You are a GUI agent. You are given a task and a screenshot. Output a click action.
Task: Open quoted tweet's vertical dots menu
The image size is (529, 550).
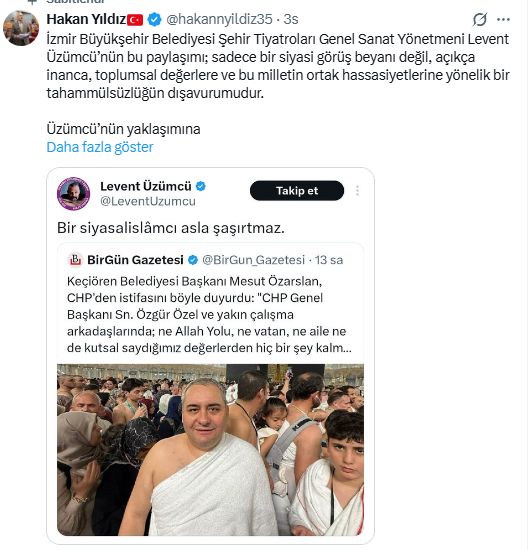click(x=357, y=191)
